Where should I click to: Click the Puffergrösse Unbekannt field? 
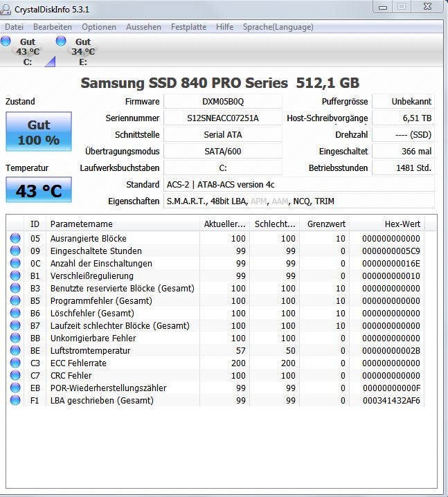tap(403, 102)
